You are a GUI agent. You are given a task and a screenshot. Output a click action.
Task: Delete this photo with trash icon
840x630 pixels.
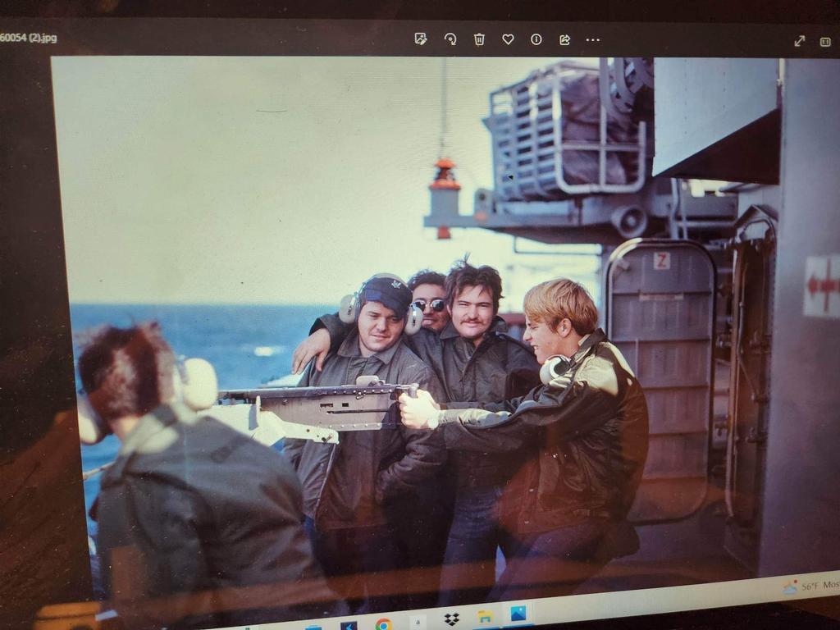[479, 39]
